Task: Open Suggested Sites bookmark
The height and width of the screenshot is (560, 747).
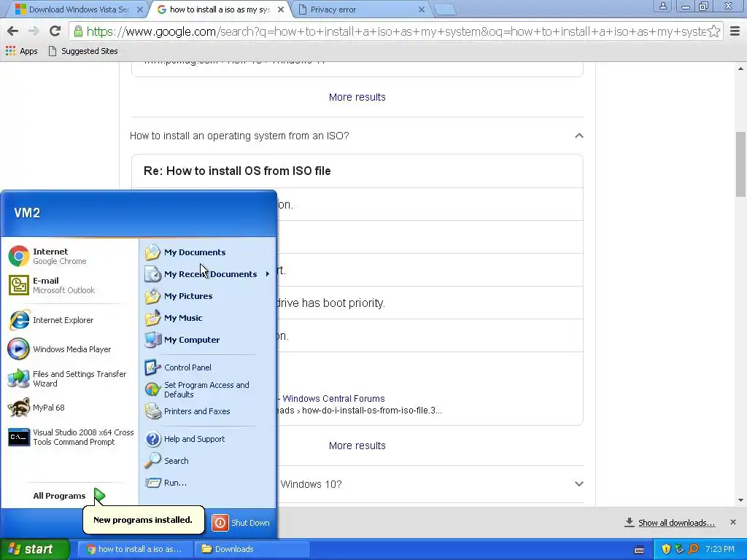Action: (x=83, y=51)
